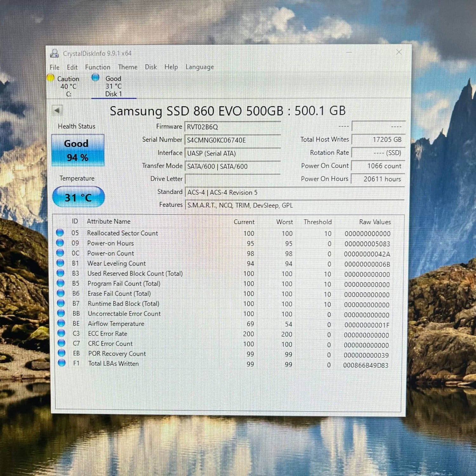This screenshot has width=476, height=476.
Task: Click Total Host Writes value 17205 GB
Action: [x=378, y=139]
